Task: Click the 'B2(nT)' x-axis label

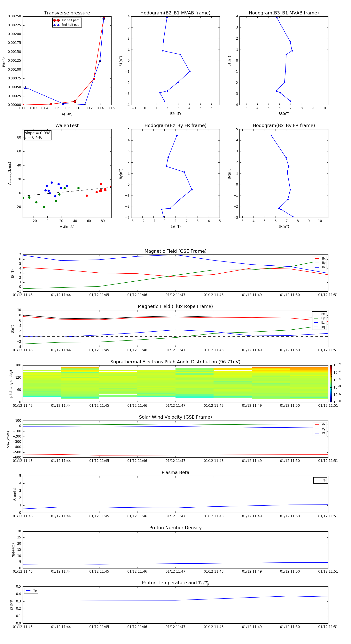Action: [175, 114]
